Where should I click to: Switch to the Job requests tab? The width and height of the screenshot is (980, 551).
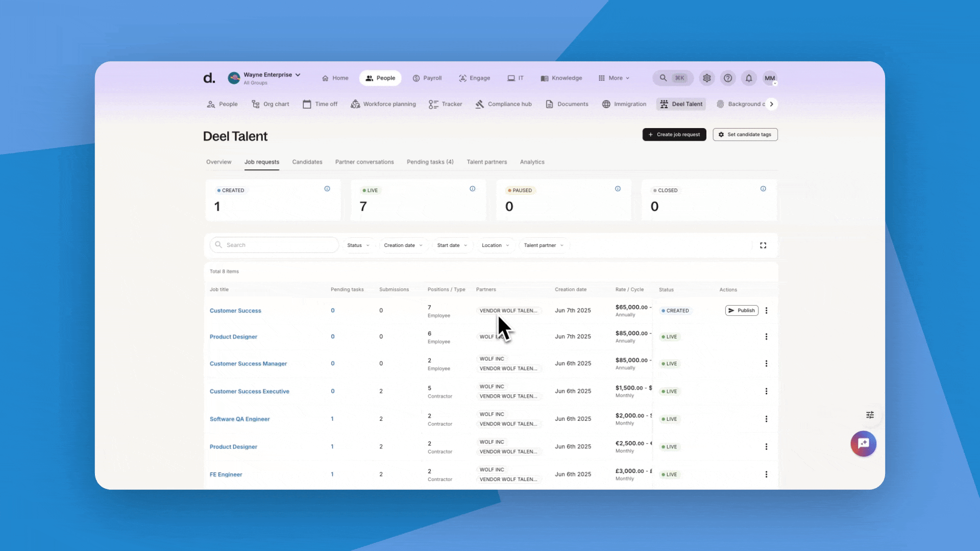pyautogui.click(x=262, y=162)
